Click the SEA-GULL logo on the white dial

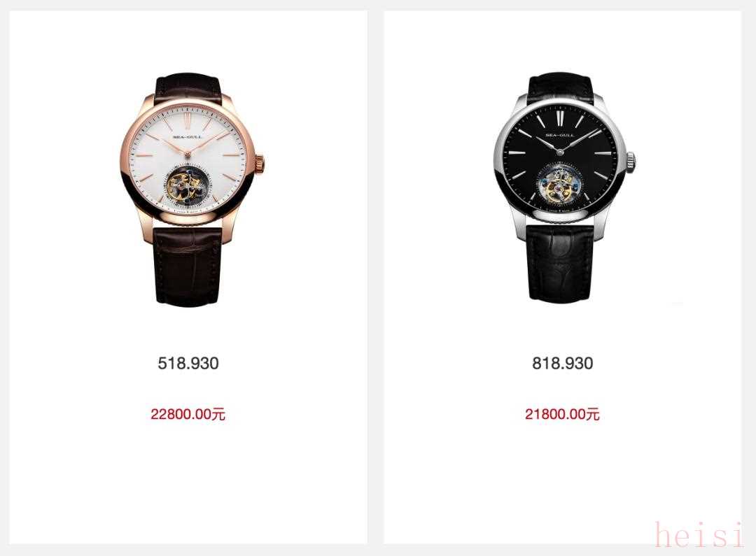[x=188, y=137]
